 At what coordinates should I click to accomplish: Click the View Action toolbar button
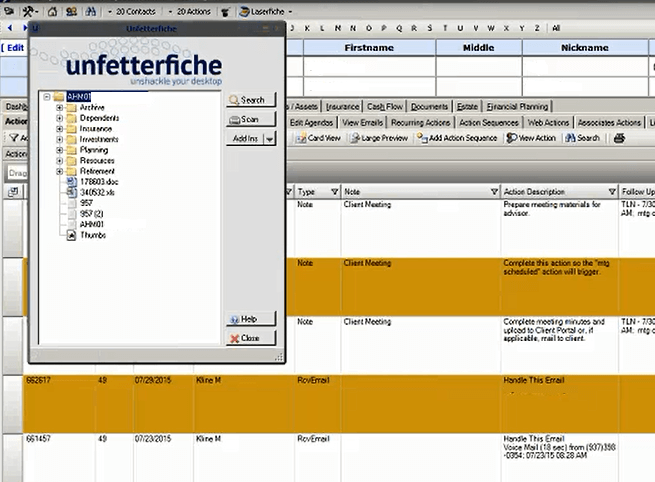coord(531,138)
